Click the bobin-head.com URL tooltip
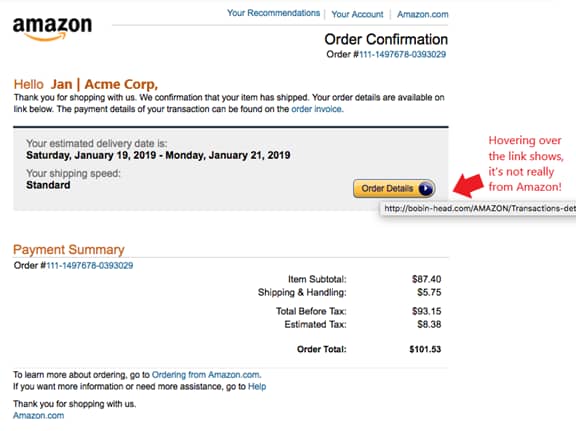576x431 pixels. pos(478,209)
